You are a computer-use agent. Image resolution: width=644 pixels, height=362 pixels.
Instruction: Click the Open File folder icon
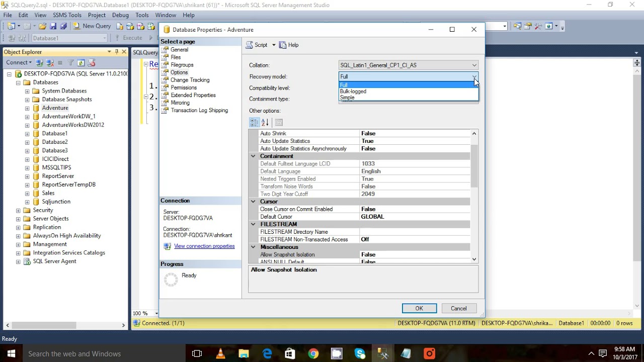[x=42, y=26]
